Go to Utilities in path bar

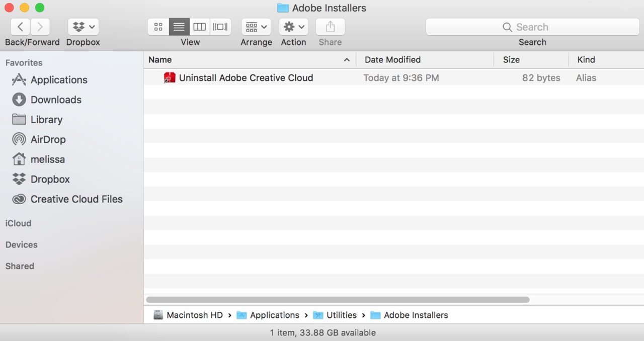[x=335, y=315]
